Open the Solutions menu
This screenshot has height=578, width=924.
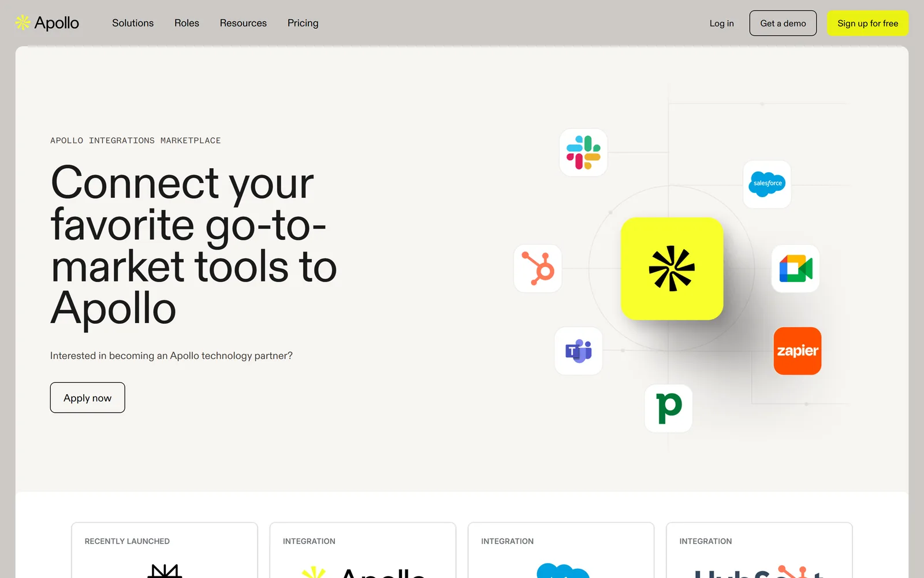click(x=133, y=23)
